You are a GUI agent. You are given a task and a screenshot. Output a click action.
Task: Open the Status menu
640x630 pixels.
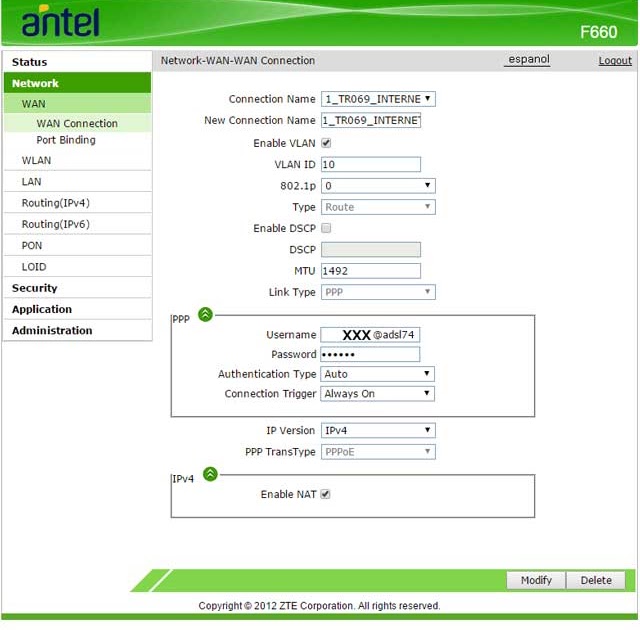[x=78, y=62]
